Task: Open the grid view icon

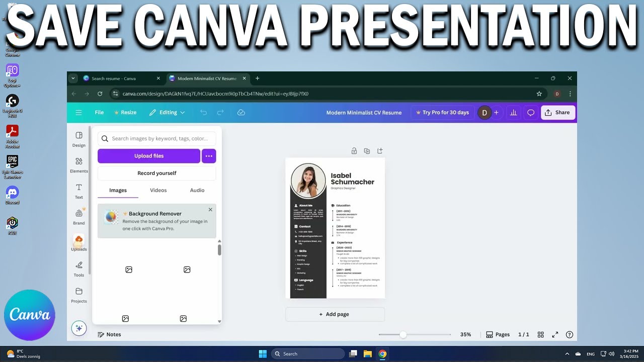Action: 541,334
